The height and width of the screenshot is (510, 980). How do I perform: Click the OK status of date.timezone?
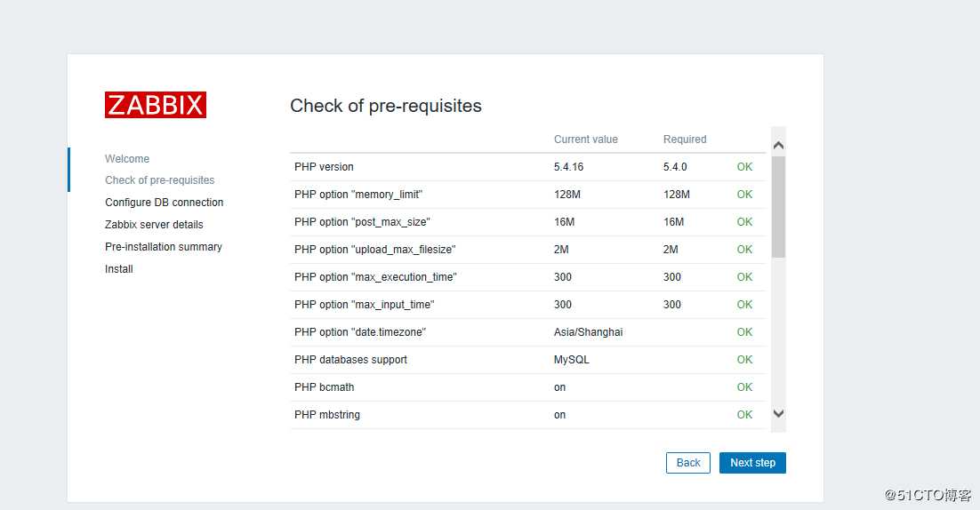pos(744,331)
